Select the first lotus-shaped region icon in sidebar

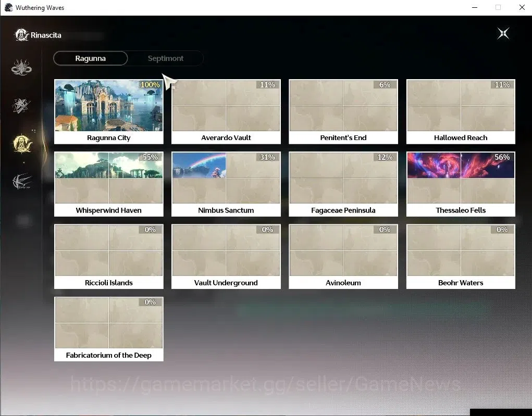(x=21, y=67)
